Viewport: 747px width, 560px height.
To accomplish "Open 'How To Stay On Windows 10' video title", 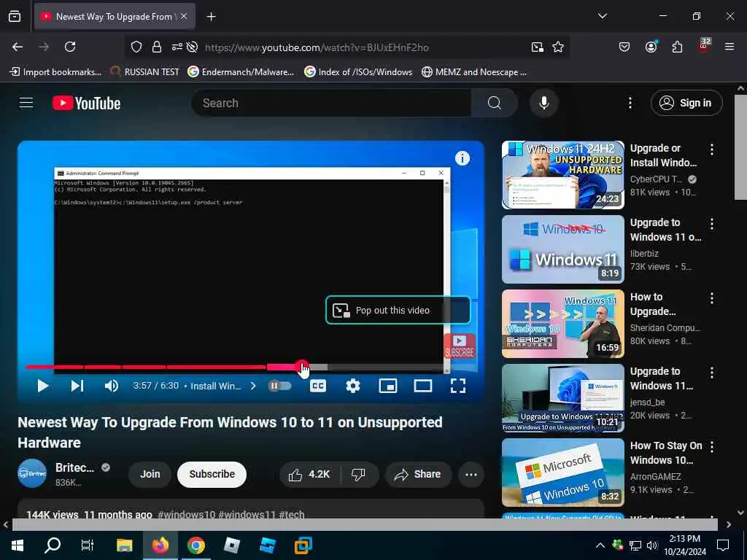I will [665, 453].
